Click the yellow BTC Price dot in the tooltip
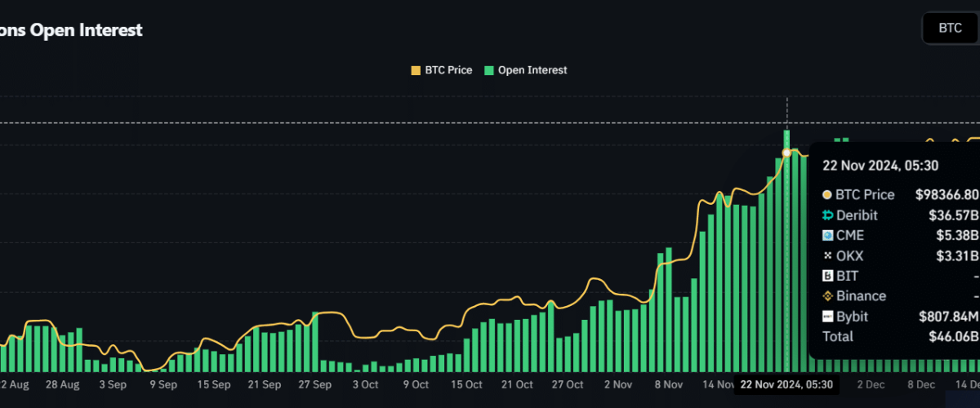This screenshot has width=980, height=408. (x=827, y=195)
